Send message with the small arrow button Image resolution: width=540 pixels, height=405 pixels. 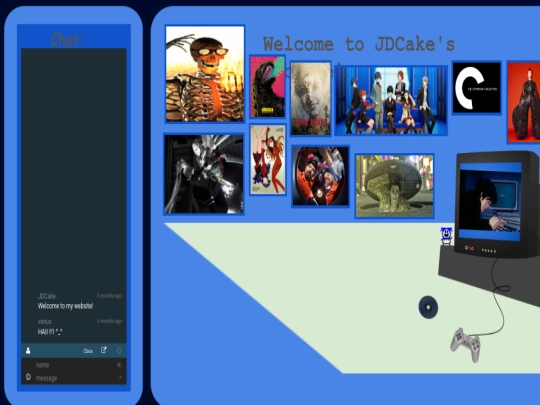[x=120, y=377]
